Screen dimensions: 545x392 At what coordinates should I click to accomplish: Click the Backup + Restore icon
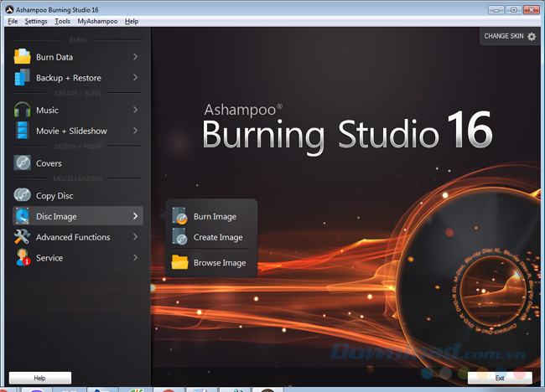click(x=22, y=78)
